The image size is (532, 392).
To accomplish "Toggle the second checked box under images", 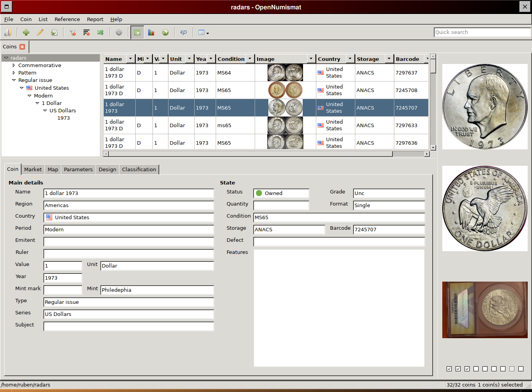I will pyautogui.click(x=458, y=369).
